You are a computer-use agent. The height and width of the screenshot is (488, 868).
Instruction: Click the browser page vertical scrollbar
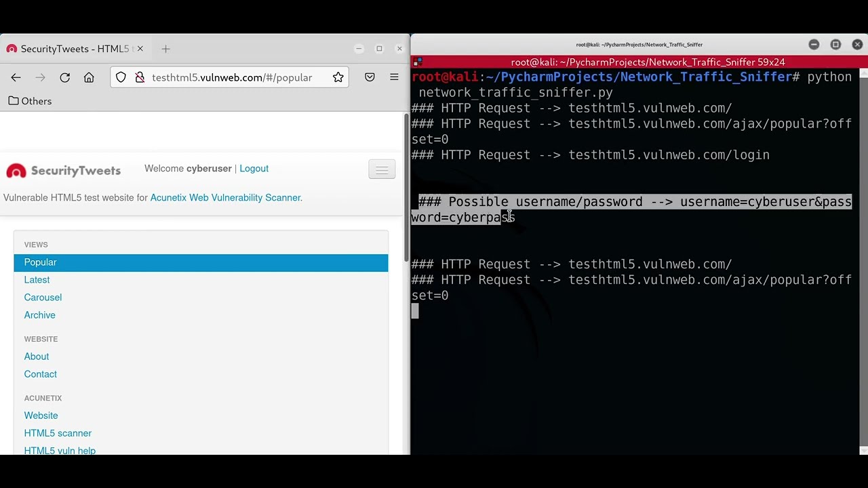click(x=406, y=186)
